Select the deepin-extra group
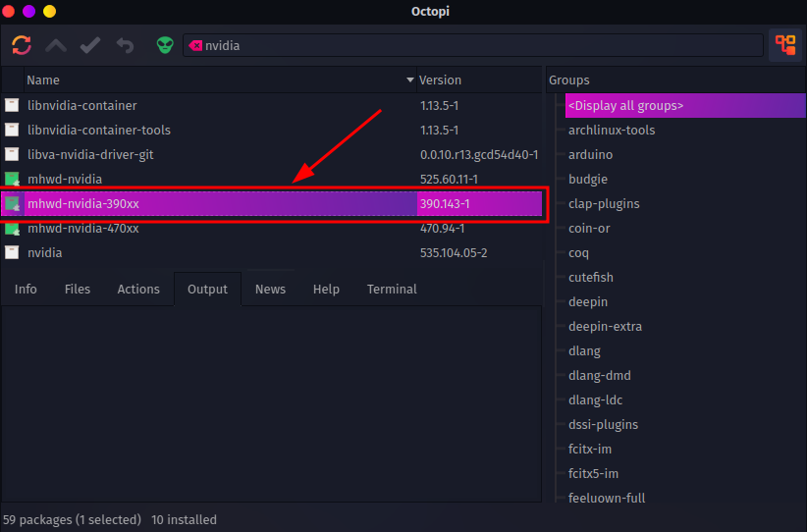 (x=605, y=327)
